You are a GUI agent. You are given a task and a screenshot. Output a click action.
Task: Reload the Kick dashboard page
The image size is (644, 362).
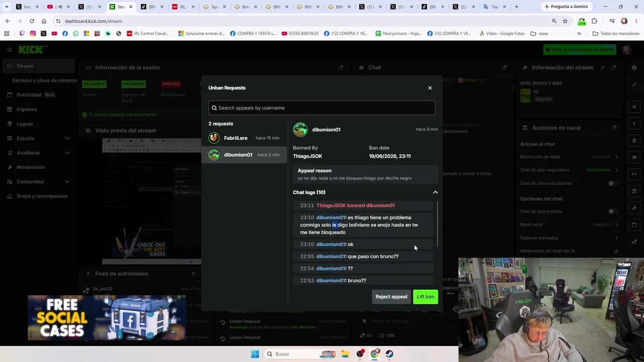tap(32, 21)
